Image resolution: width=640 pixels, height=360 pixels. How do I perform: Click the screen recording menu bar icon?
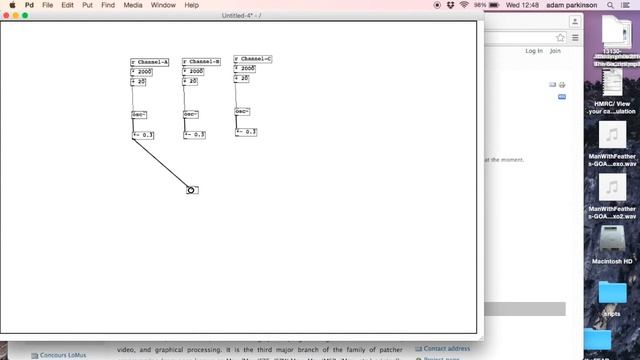437,5
